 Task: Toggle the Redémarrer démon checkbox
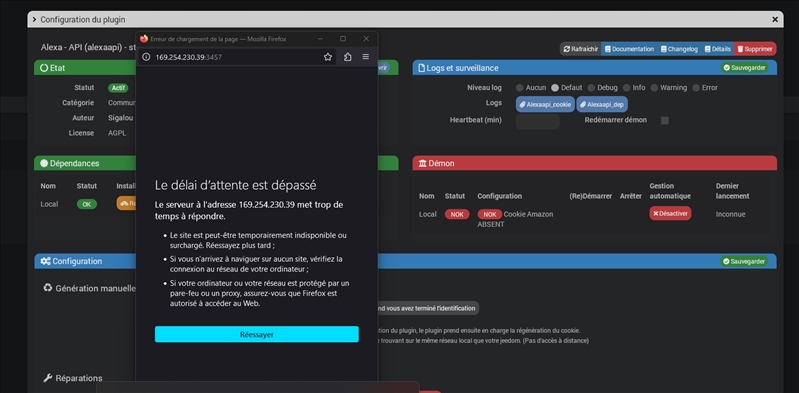tap(664, 121)
